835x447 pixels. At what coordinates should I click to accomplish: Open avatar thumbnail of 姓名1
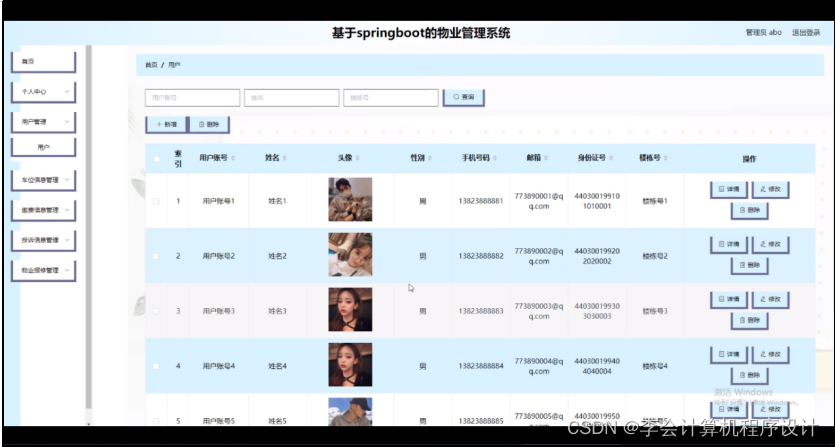coord(350,200)
